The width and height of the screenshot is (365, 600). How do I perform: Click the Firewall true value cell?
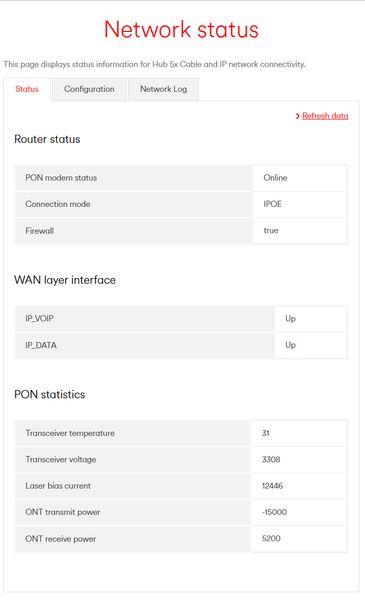300,231
